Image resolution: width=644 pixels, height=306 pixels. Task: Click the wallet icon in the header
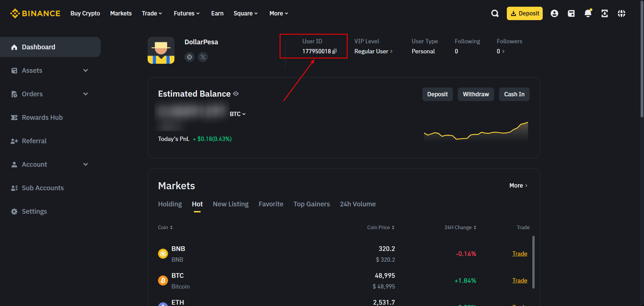[x=571, y=13]
